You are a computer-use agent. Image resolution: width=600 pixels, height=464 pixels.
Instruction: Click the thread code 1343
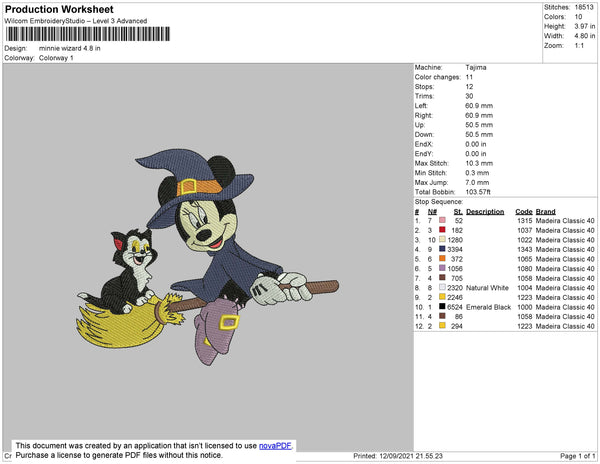(525, 249)
